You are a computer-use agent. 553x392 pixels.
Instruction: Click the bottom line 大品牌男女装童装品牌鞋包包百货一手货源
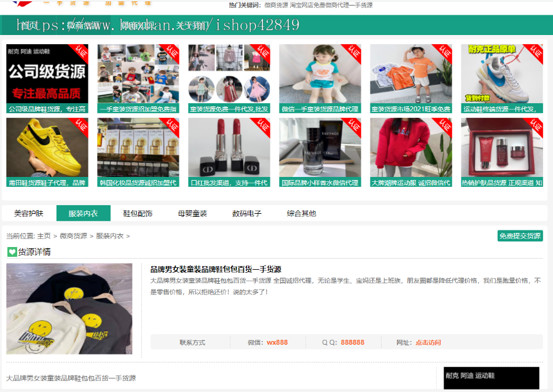click(71, 378)
